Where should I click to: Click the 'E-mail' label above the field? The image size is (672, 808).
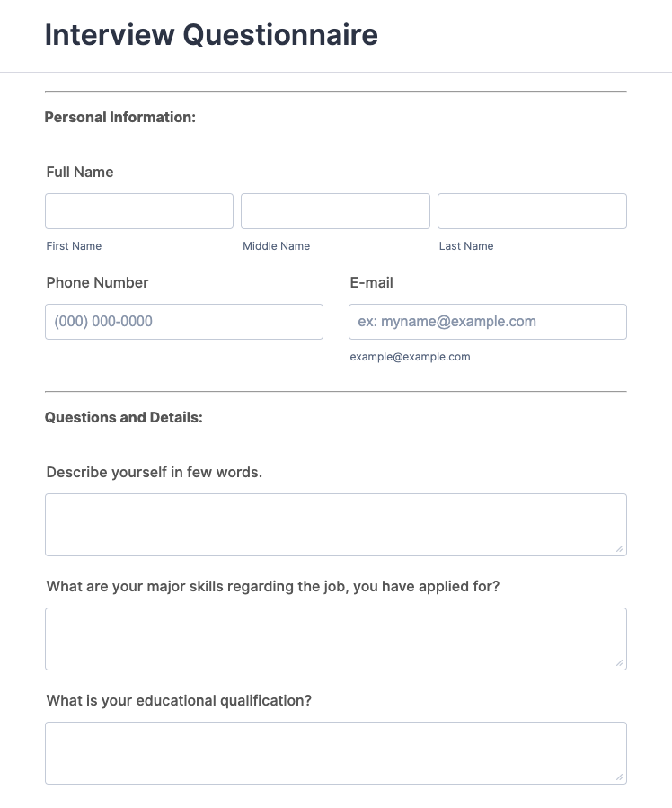coord(371,282)
